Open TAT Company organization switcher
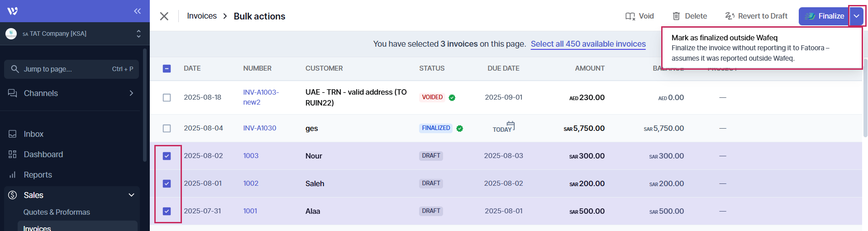The width and height of the screenshot is (868, 231). click(72, 34)
